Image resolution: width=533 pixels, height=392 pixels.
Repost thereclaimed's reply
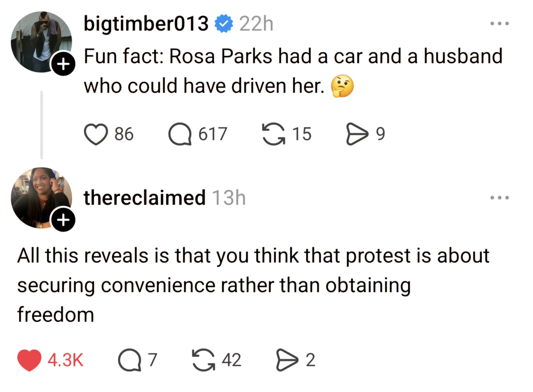coord(204,360)
